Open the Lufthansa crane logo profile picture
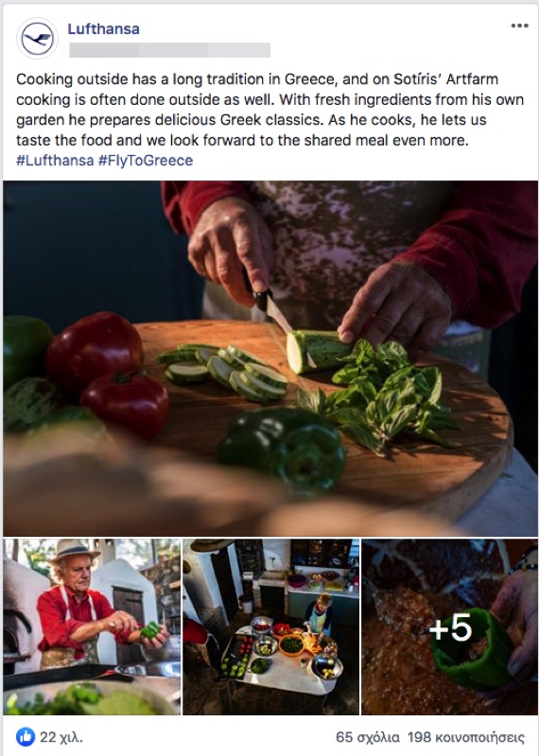The image size is (539, 756). point(37,38)
